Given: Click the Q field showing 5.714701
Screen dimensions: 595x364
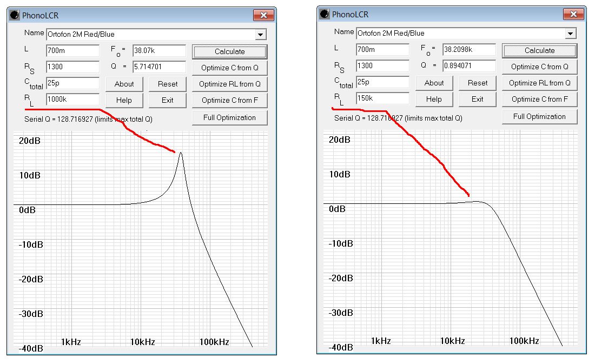Looking at the screenshot, I should (x=159, y=67).
